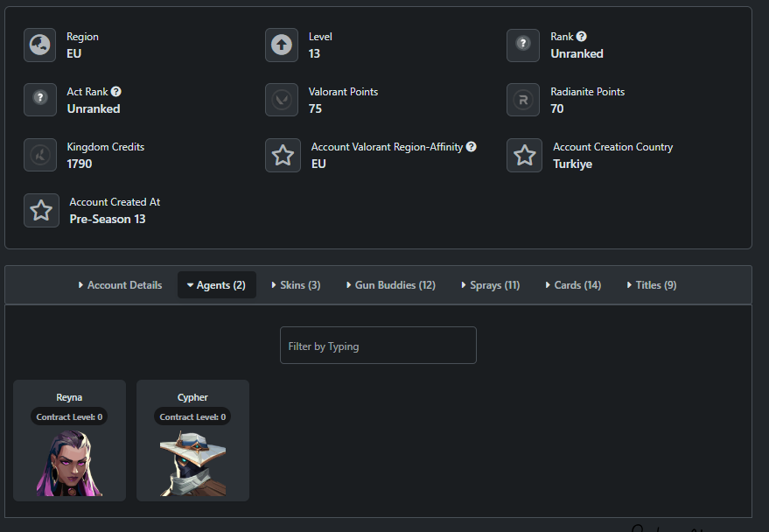Select the Cypher agent portrait
The image size is (769, 532).
pyautogui.click(x=192, y=464)
